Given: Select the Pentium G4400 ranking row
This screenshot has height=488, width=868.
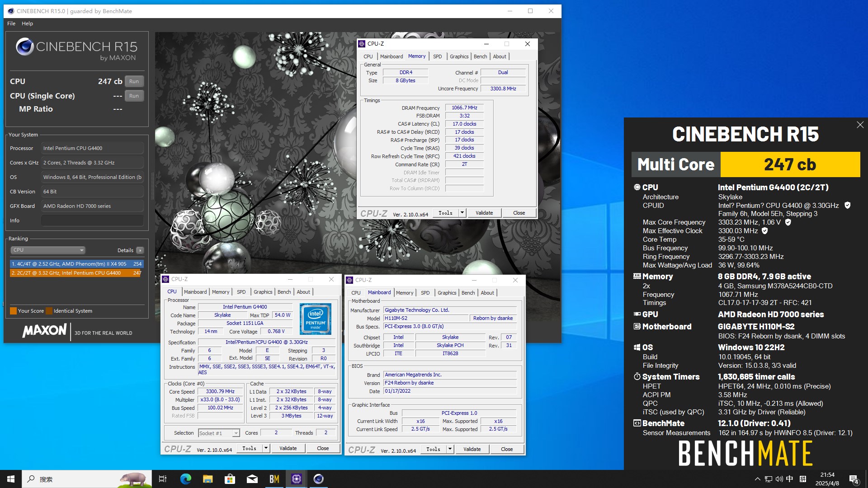Looking at the screenshot, I should pos(76,273).
